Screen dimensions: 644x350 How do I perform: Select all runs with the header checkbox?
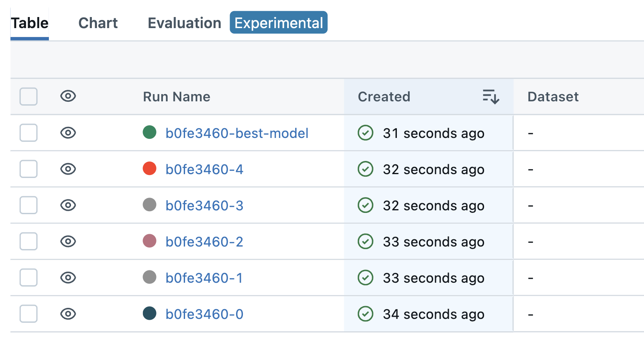pyautogui.click(x=28, y=97)
